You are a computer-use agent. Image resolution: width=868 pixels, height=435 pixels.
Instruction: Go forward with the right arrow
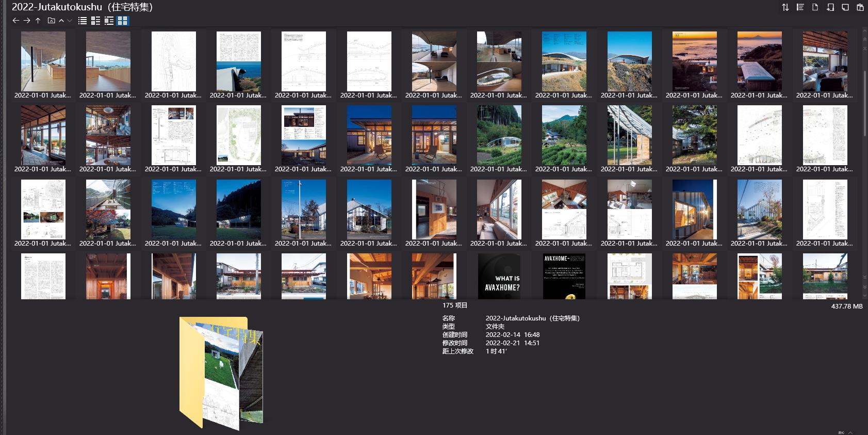[27, 21]
